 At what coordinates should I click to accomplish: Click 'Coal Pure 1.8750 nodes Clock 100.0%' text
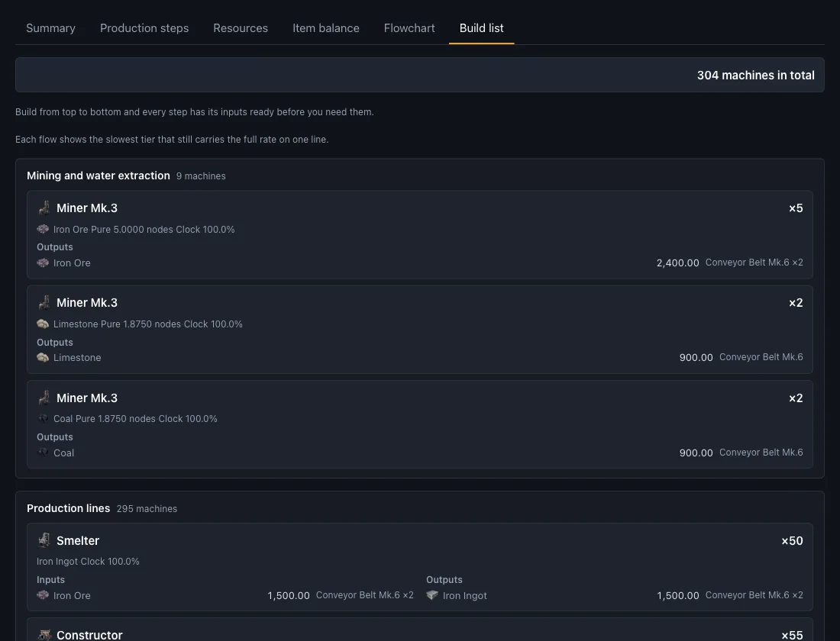pos(135,419)
